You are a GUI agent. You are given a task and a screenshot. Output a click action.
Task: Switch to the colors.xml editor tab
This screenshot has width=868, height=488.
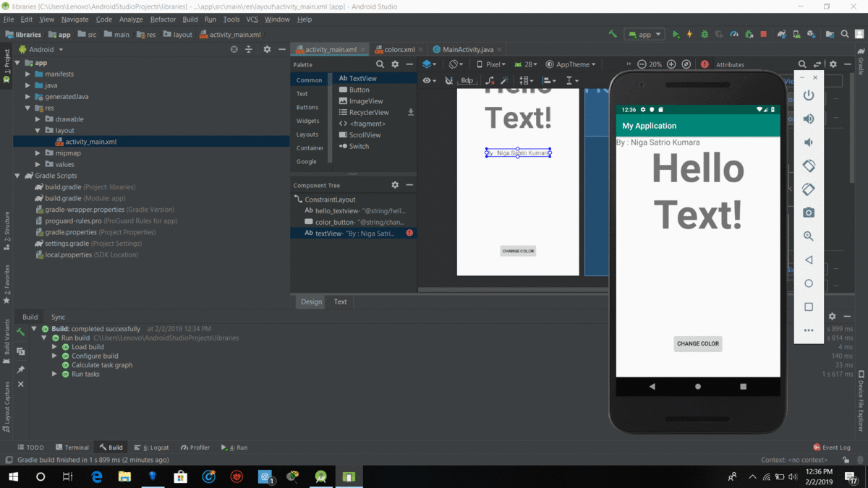pos(397,49)
